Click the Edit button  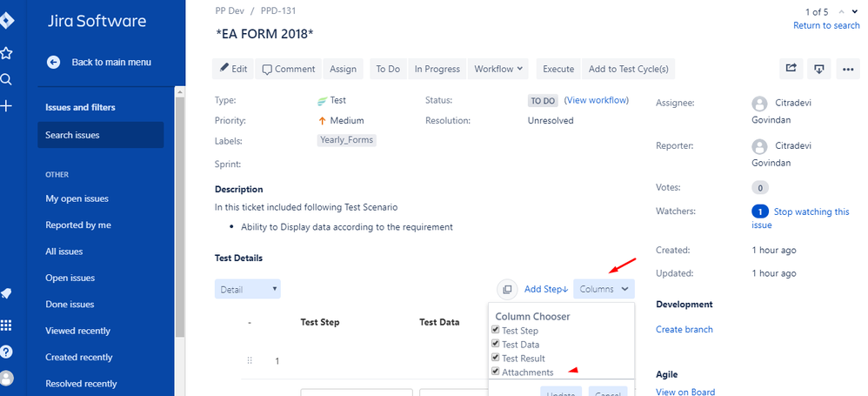point(232,69)
